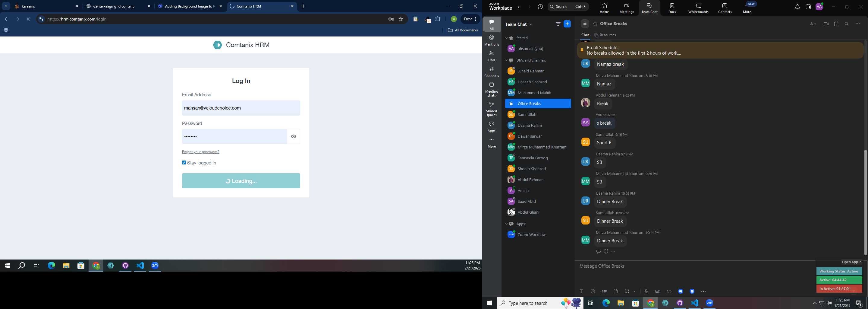Screen dimensions: 868x309
Task: Focus the Email Address input field
Action: click(x=241, y=108)
